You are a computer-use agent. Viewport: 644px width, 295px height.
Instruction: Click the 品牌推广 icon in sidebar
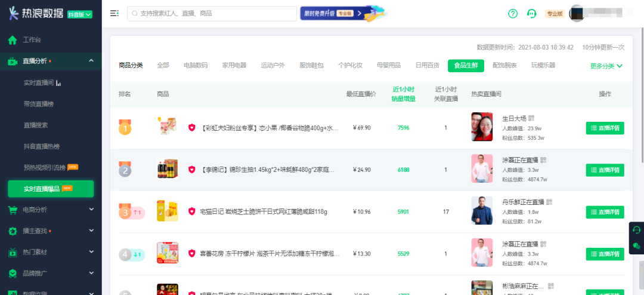point(13,273)
